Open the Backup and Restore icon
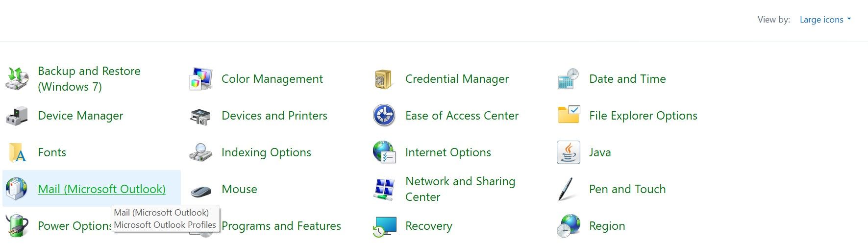This screenshot has width=868, height=244. [17, 79]
